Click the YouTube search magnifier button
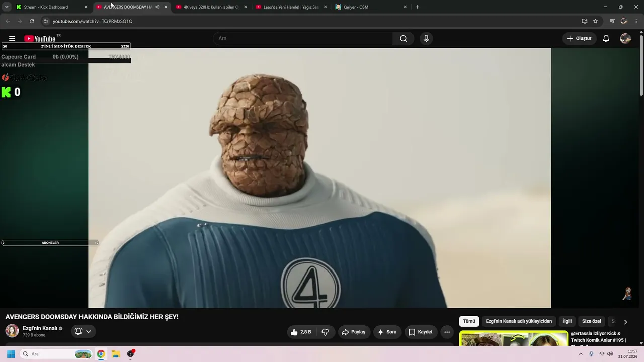The height and width of the screenshot is (362, 644). [404, 39]
